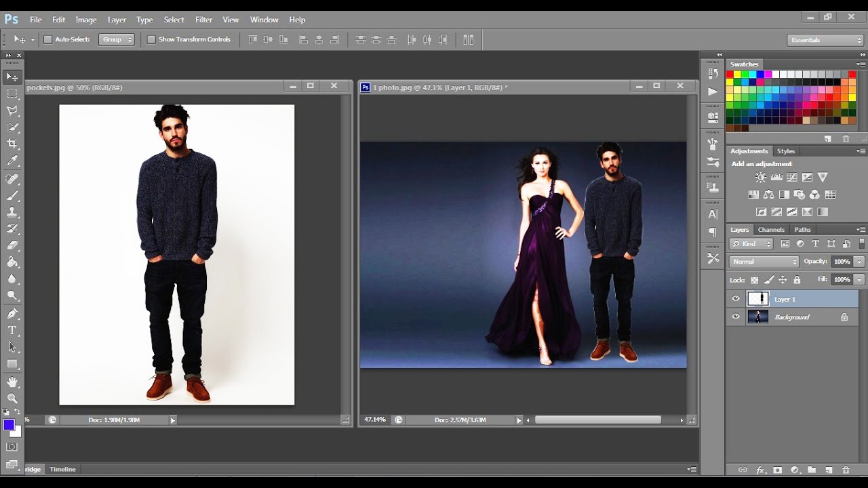Select the Hand tool
This screenshot has height=488, width=868.
(x=12, y=382)
